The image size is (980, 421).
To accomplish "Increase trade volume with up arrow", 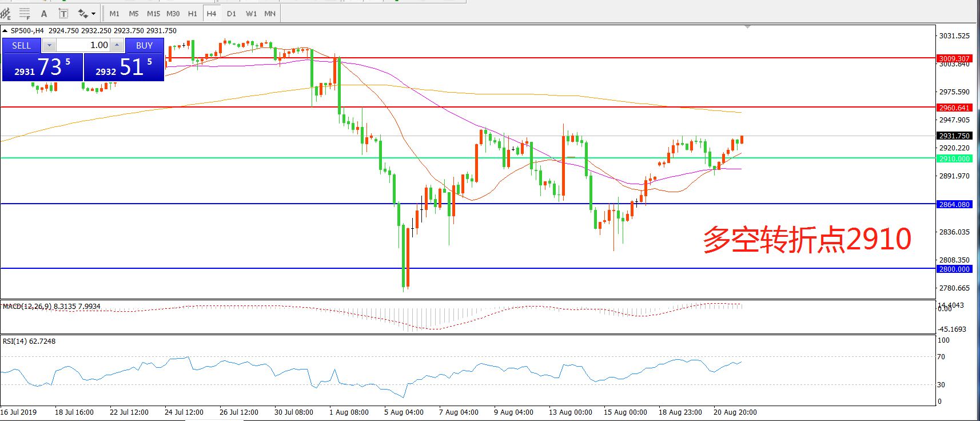I will 117,45.
